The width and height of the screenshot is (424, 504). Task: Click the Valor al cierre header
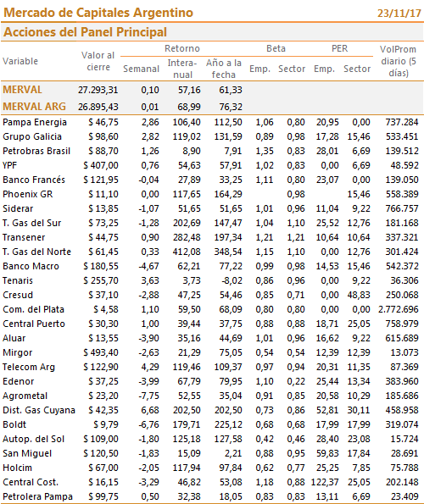pyautogui.click(x=98, y=61)
